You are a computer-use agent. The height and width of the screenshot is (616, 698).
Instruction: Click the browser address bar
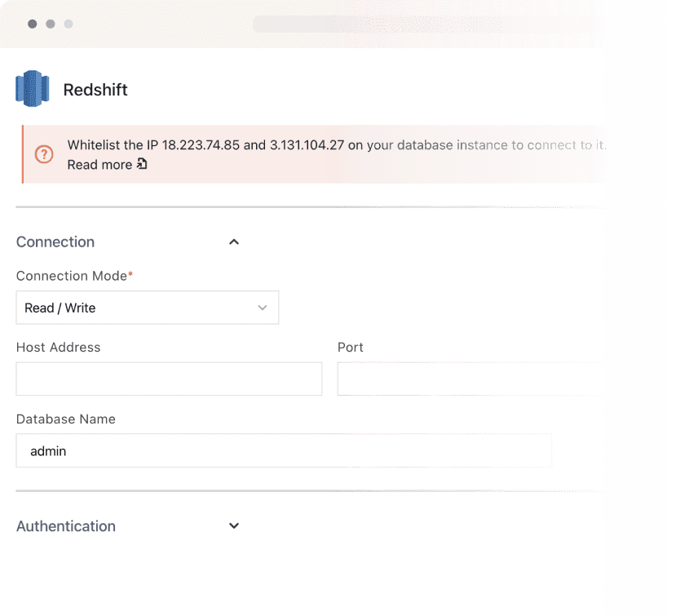click(428, 24)
